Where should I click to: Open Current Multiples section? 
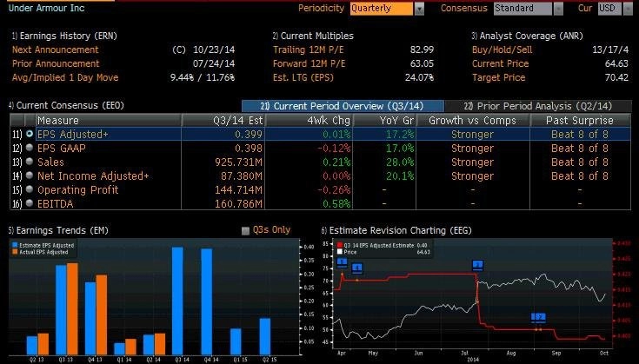313,36
